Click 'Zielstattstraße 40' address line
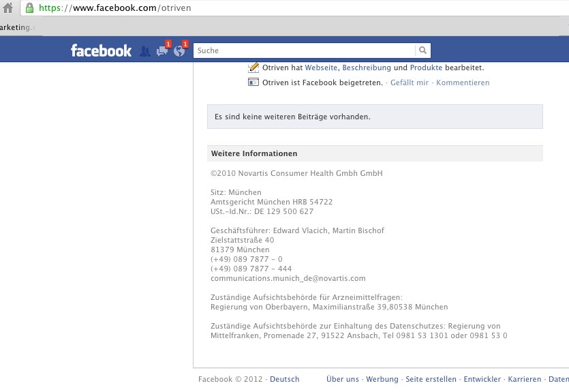This screenshot has height=392, width=569. (242, 240)
